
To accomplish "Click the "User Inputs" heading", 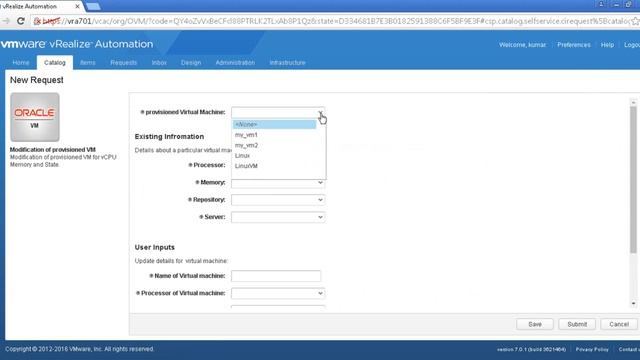I will click(155, 247).
